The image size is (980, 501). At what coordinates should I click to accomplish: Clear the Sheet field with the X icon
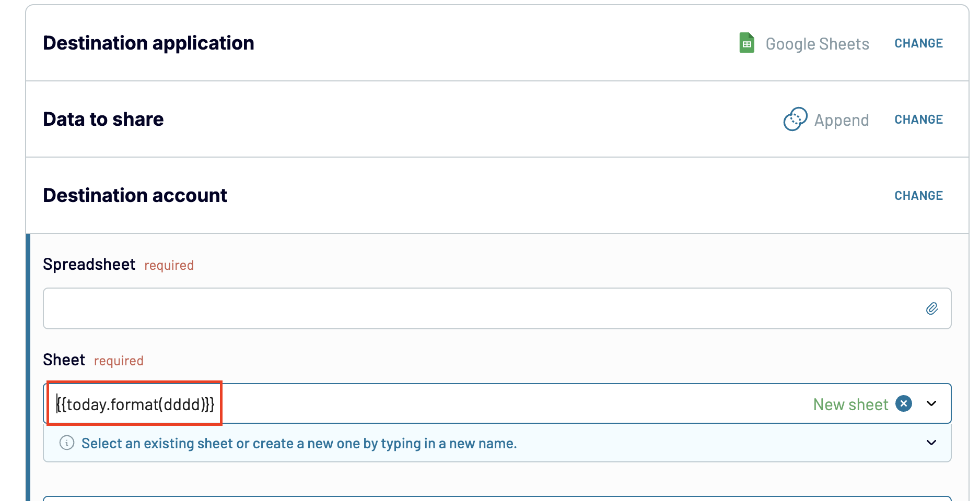pos(904,403)
